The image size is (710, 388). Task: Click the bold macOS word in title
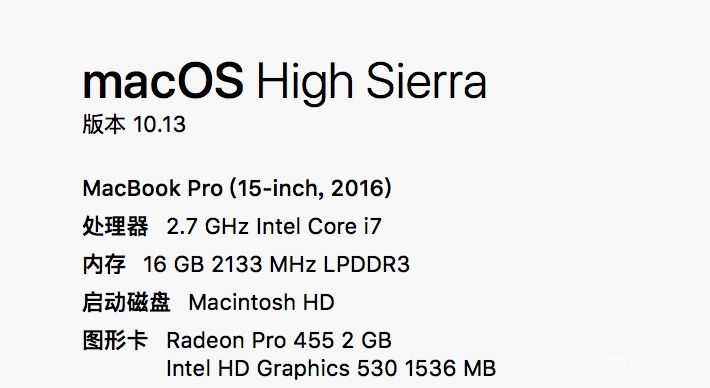(163, 81)
